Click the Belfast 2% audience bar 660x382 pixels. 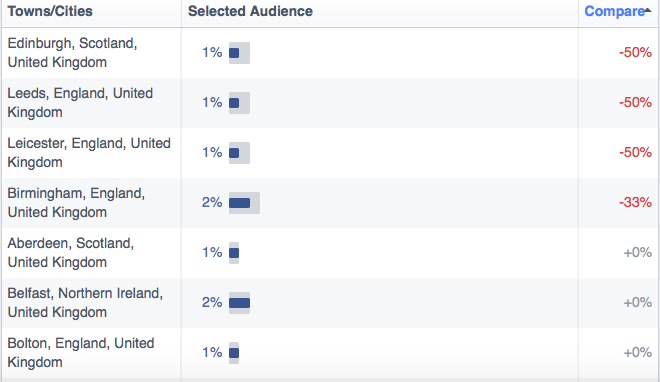239,303
